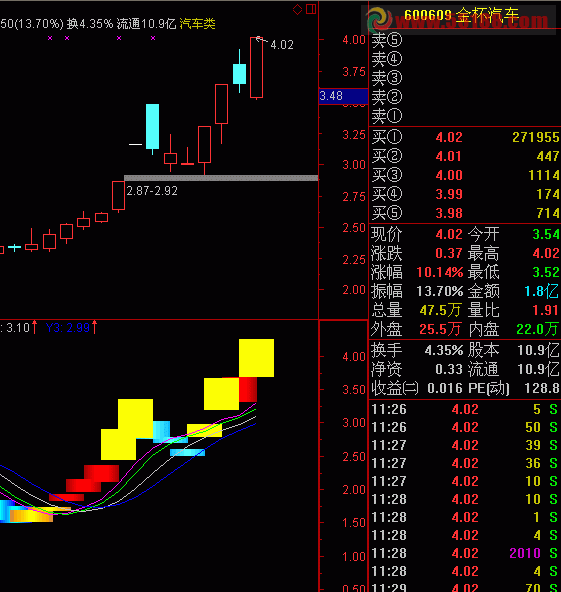
Task: Click the 外盘 value 25.5万
Action: [440, 329]
